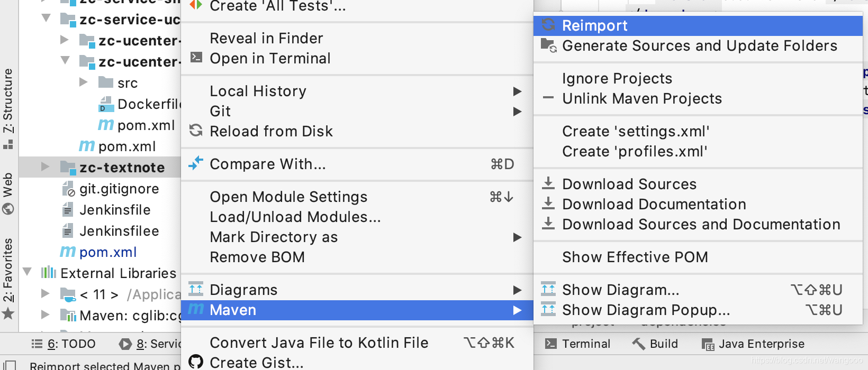Image resolution: width=868 pixels, height=370 pixels.
Task: Click the Favorites star icon in sidebar
Action: pos(8,314)
